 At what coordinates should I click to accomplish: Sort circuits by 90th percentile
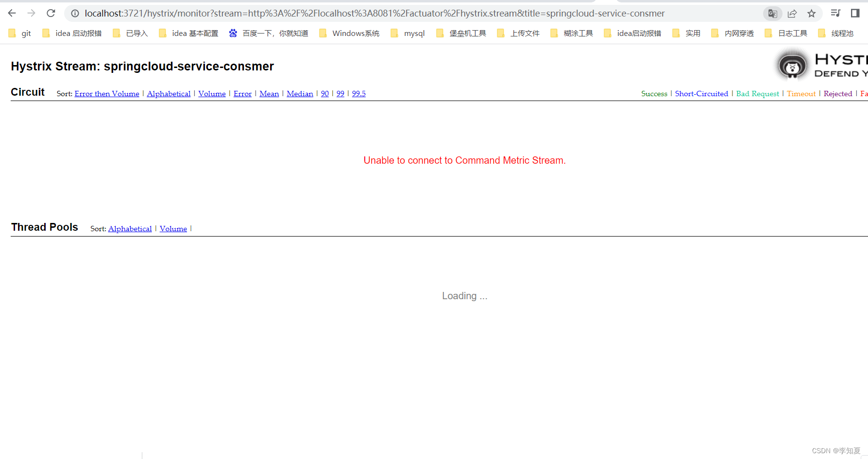325,94
